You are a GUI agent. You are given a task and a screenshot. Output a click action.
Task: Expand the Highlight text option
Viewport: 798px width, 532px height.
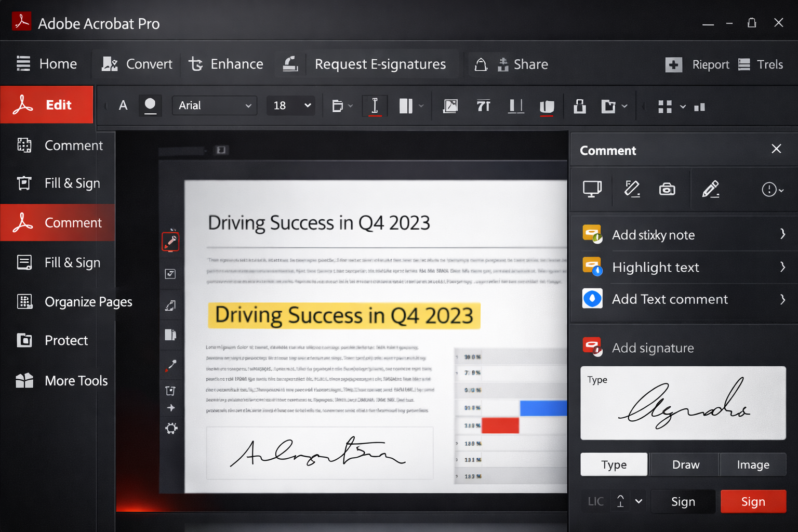pyautogui.click(x=782, y=267)
